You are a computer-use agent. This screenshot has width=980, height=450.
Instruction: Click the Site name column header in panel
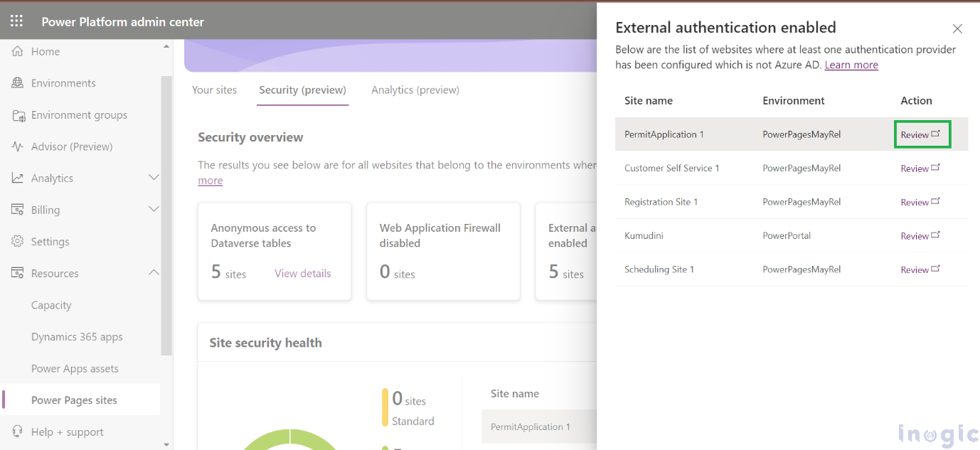pos(649,100)
